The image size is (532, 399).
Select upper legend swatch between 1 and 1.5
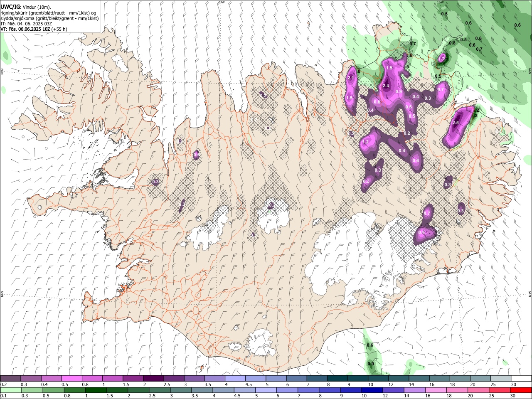pyautogui.click(x=113, y=378)
